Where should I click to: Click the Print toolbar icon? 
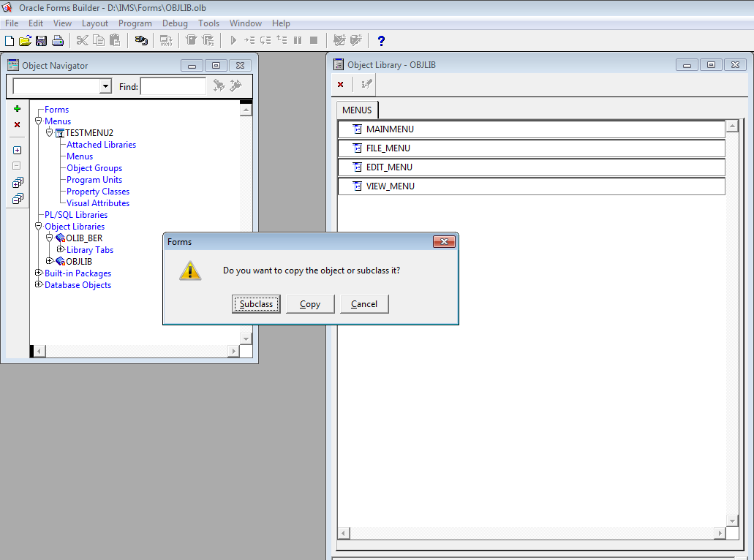click(x=58, y=41)
